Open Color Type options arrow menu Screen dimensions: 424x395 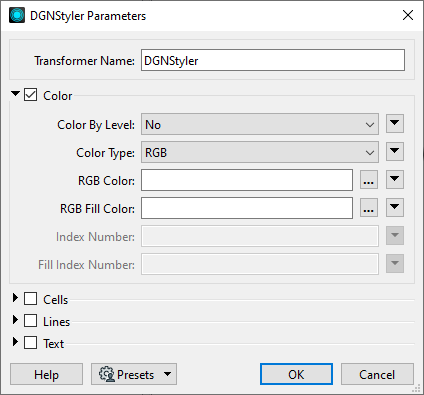(395, 152)
